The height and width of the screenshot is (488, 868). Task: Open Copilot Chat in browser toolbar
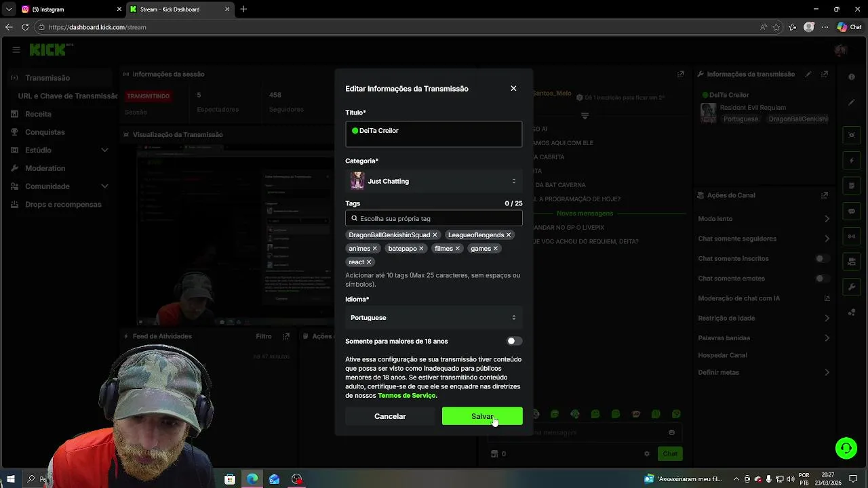(x=850, y=27)
